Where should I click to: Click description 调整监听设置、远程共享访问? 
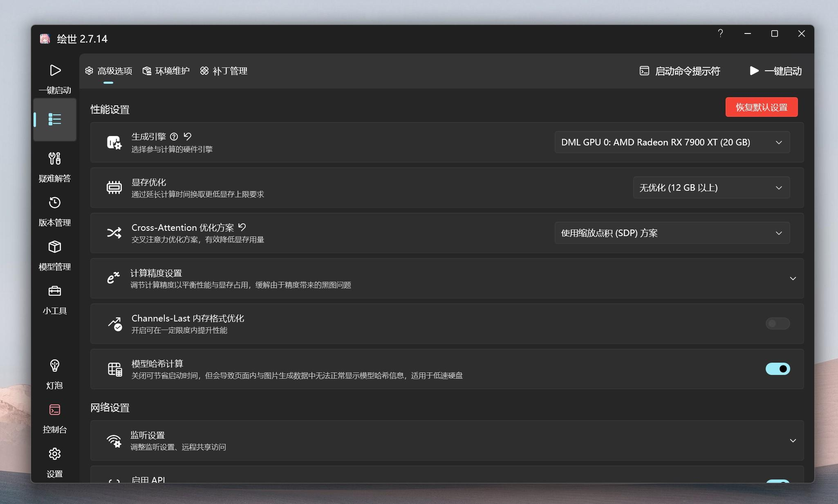coord(178,447)
